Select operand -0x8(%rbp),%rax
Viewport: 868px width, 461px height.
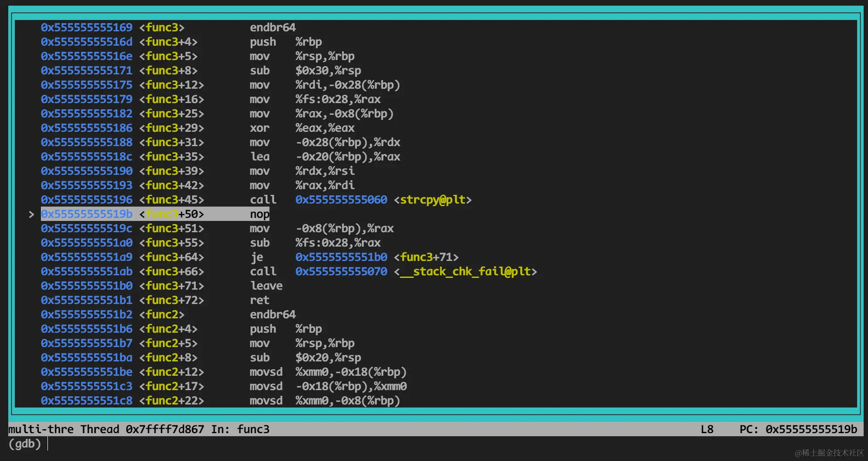[x=344, y=228]
